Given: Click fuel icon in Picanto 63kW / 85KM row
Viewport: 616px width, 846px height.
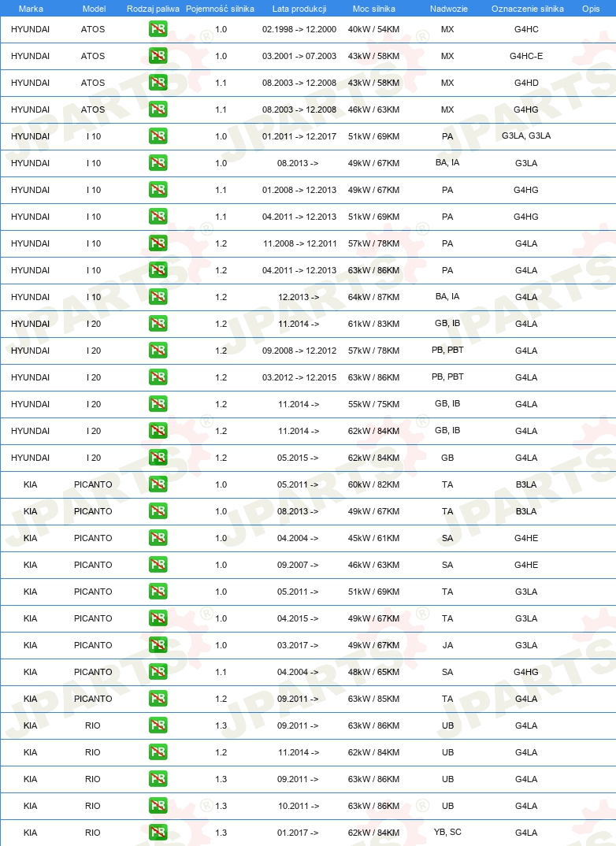Looking at the screenshot, I should point(158,699).
